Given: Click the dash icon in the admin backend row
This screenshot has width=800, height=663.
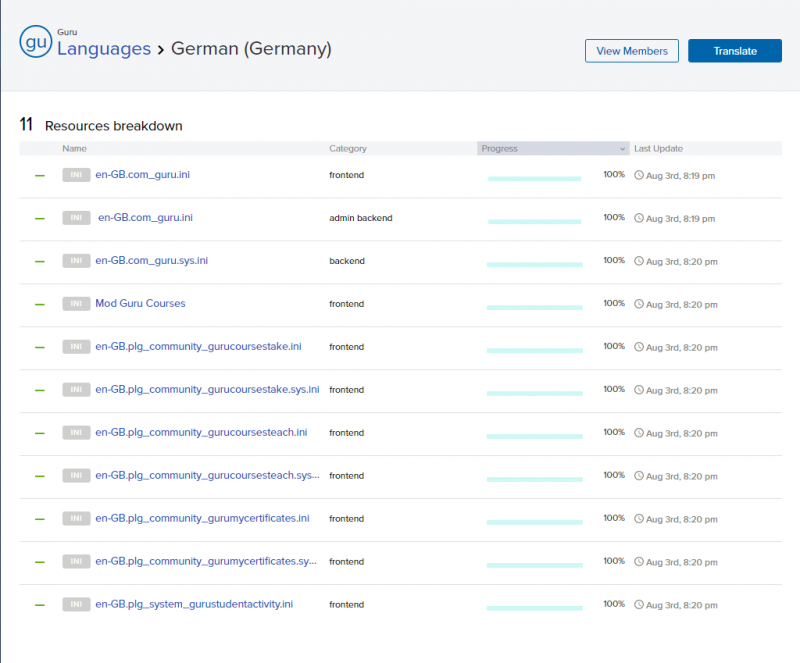Looking at the screenshot, I should point(40,218).
